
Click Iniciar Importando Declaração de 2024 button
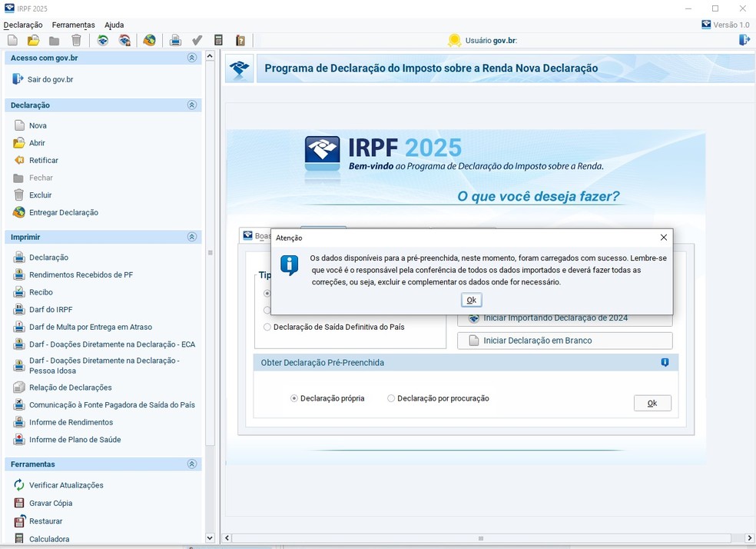tap(565, 321)
